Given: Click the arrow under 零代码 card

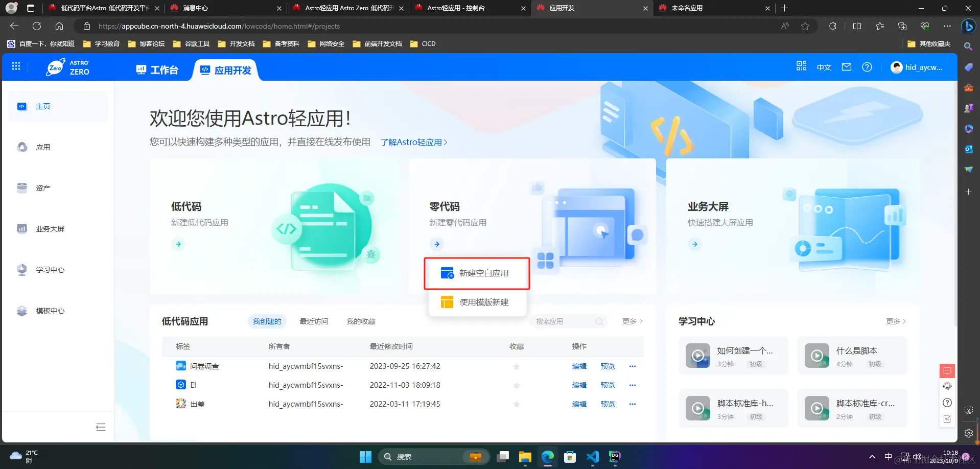Looking at the screenshot, I should pyautogui.click(x=437, y=244).
